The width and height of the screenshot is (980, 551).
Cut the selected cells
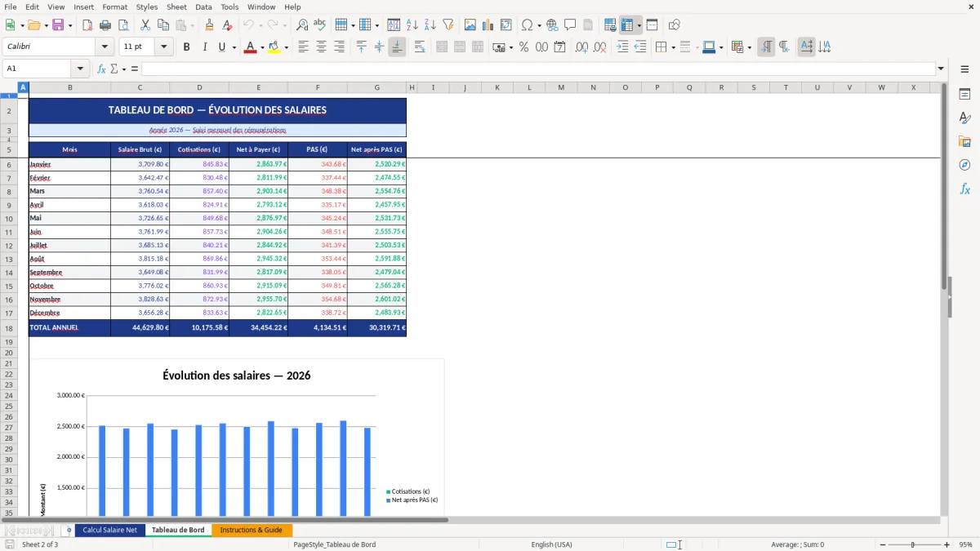click(145, 25)
